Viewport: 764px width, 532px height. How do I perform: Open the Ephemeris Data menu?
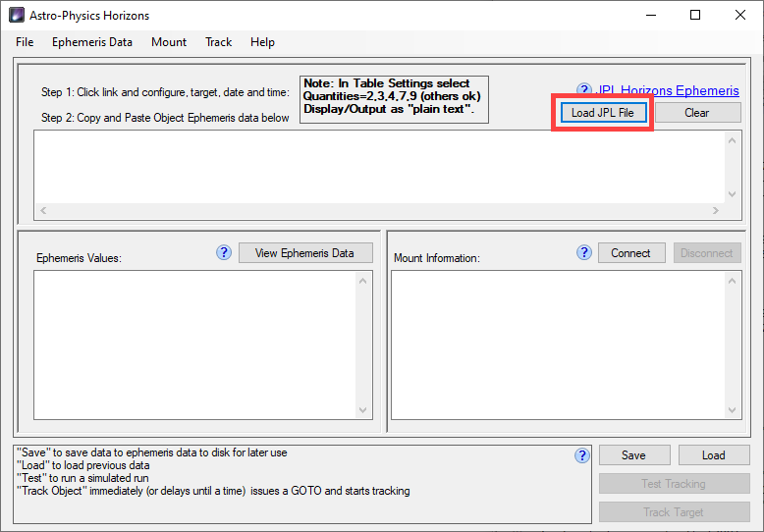(x=92, y=42)
